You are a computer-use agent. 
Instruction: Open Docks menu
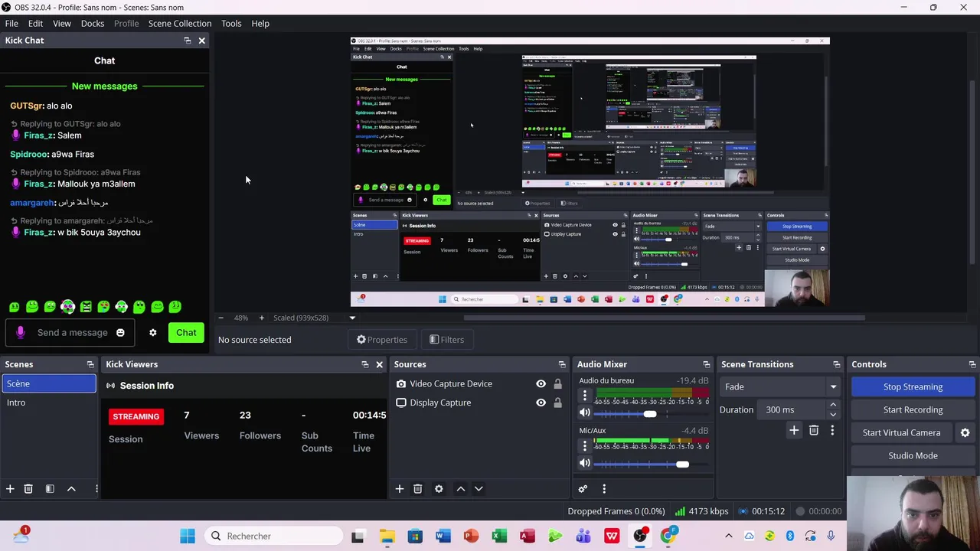93,23
